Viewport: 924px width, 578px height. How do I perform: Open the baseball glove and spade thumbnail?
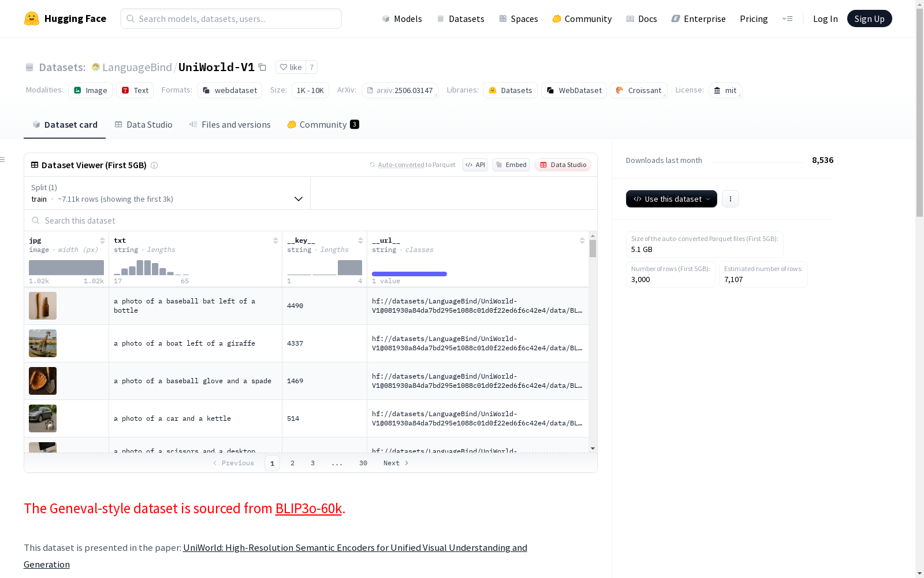tap(43, 381)
